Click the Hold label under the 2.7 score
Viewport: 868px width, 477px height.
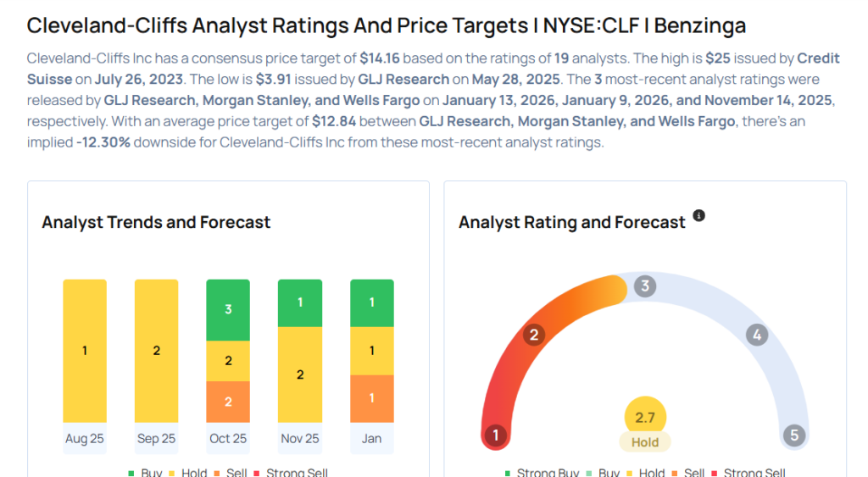point(645,441)
